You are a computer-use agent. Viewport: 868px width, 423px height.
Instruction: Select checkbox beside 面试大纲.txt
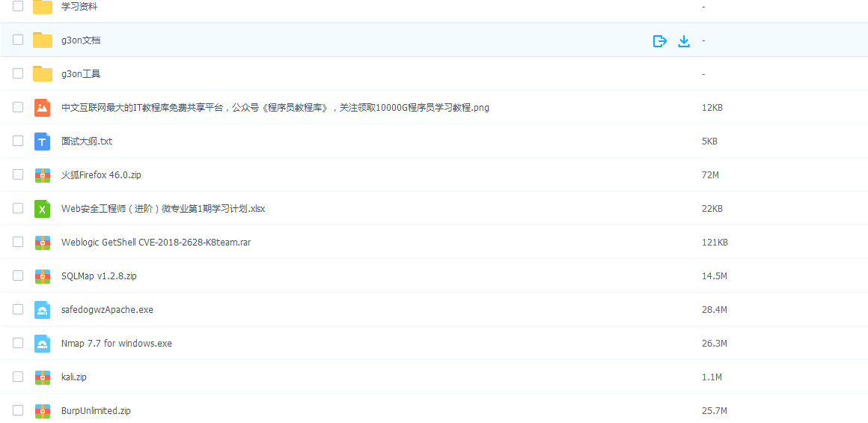click(18, 141)
